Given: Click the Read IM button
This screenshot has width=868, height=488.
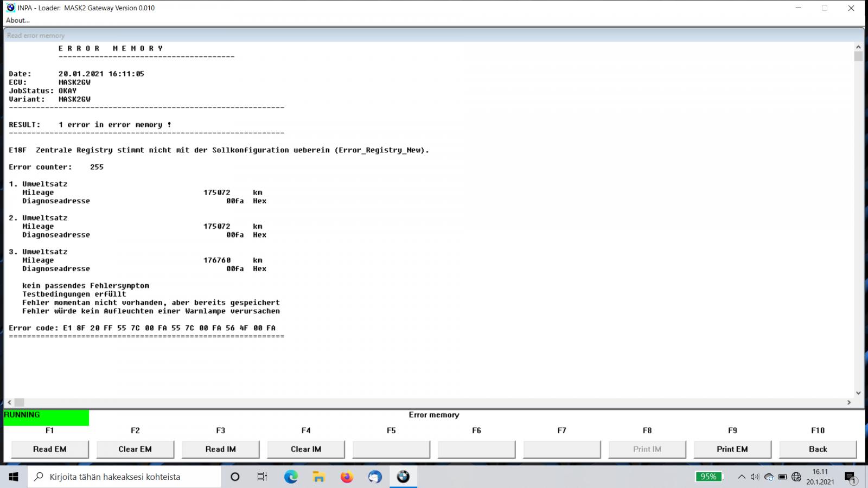Looking at the screenshot, I should [220, 449].
